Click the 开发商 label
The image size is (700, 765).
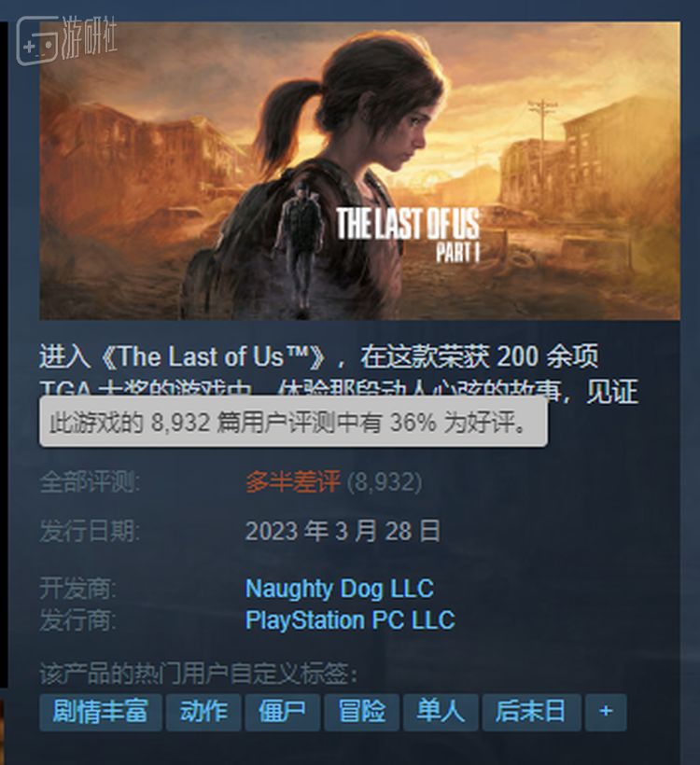pyautogui.click(x=78, y=589)
